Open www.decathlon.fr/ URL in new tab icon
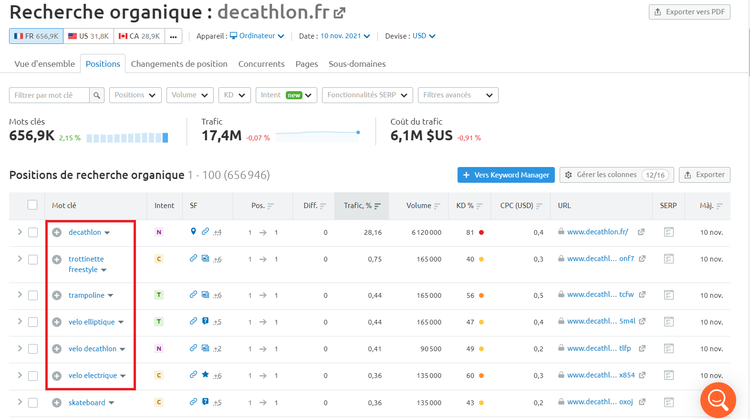The width and height of the screenshot is (750, 419). [641, 232]
